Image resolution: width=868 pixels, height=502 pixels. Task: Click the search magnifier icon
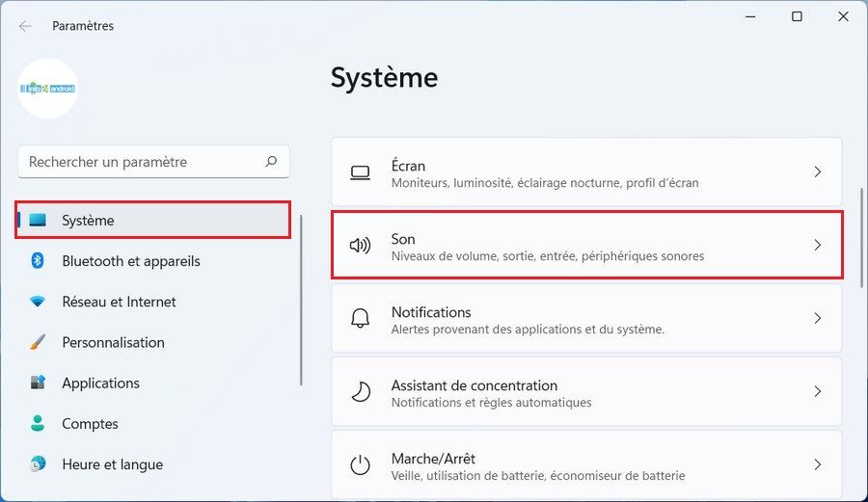click(271, 162)
